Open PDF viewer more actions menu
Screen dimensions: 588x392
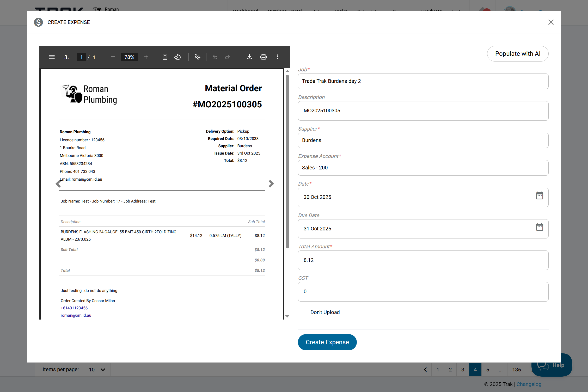click(x=278, y=57)
